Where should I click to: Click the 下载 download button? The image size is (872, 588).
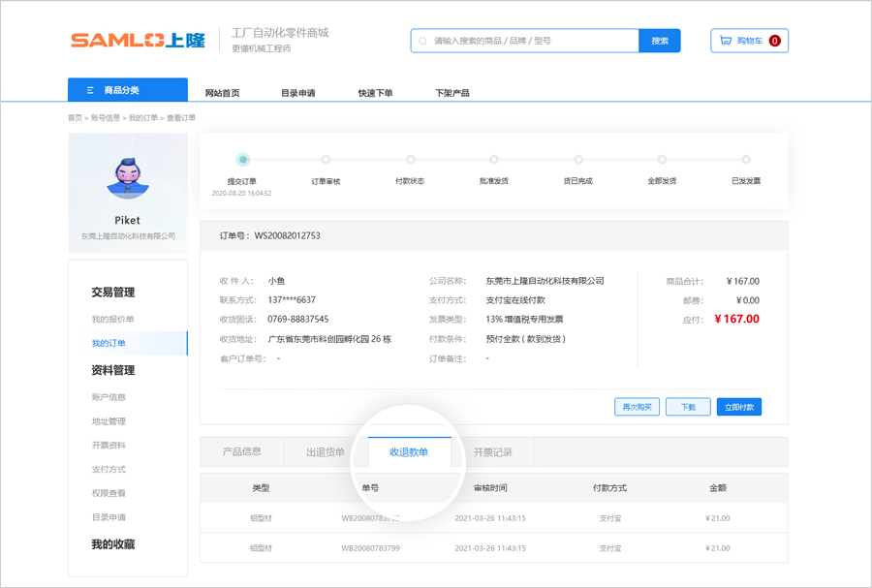tap(688, 407)
